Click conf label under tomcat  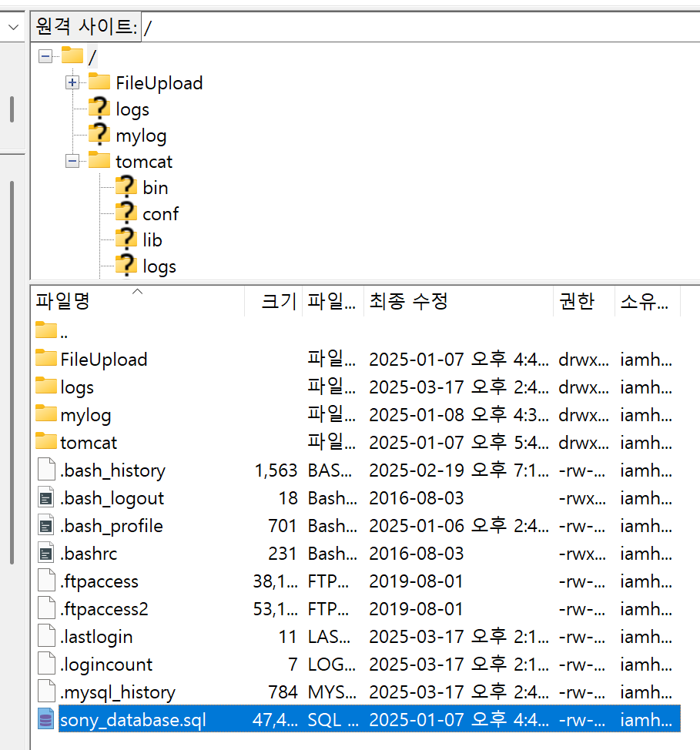[160, 214]
